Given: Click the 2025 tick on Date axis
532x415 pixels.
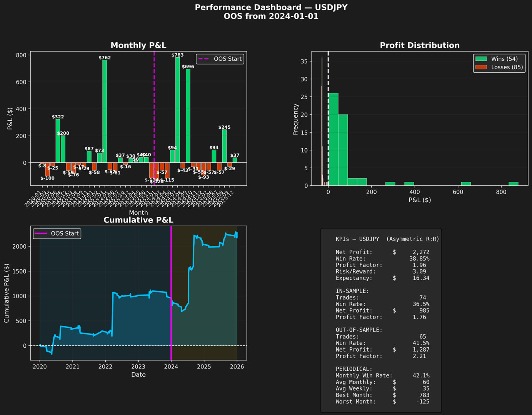Looking at the screenshot, I should 204,367.
